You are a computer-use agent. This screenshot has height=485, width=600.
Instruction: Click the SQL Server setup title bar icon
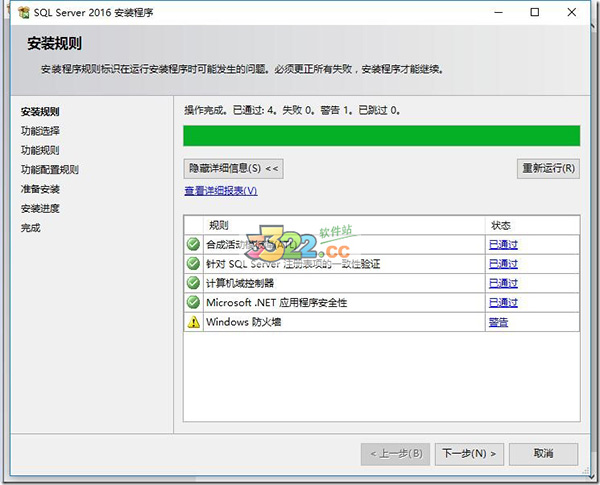tap(24, 13)
